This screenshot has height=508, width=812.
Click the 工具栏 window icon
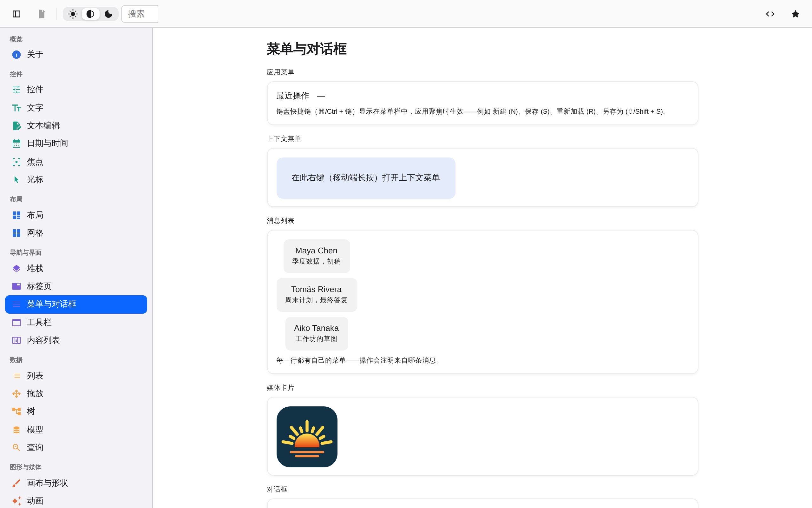tap(16, 323)
